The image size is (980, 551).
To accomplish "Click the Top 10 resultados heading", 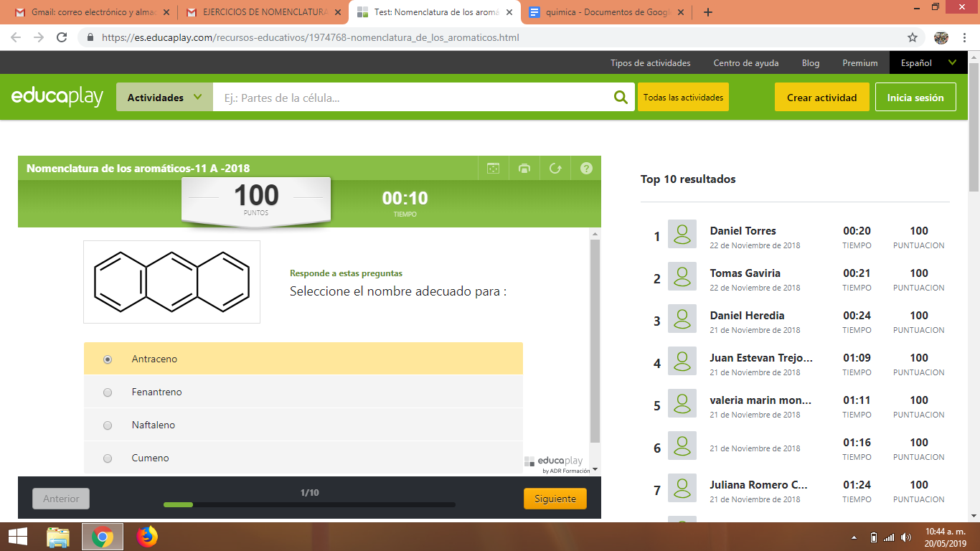I will click(x=688, y=179).
